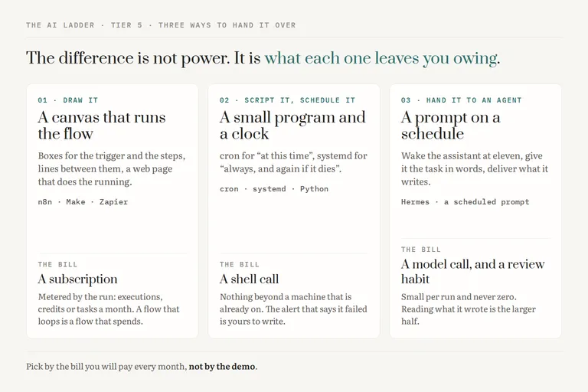Click the heading 'A small program and a clock'
This screenshot has width=588, height=392.
(292, 126)
